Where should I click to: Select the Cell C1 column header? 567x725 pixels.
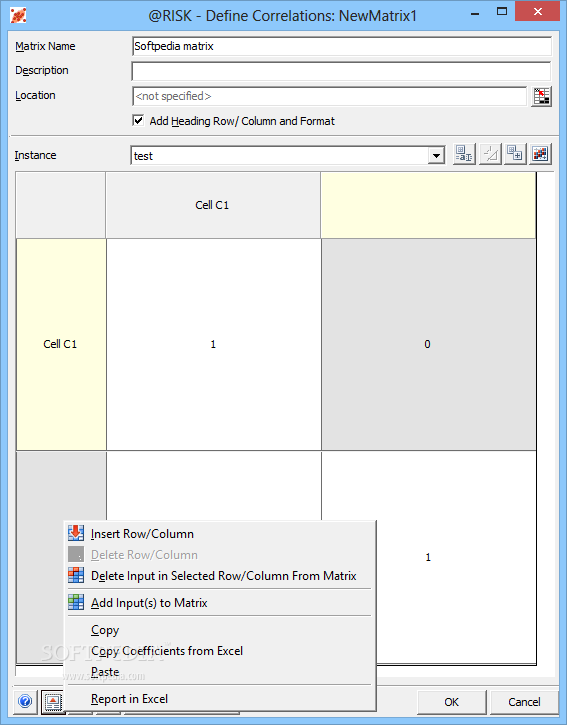(x=213, y=205)
